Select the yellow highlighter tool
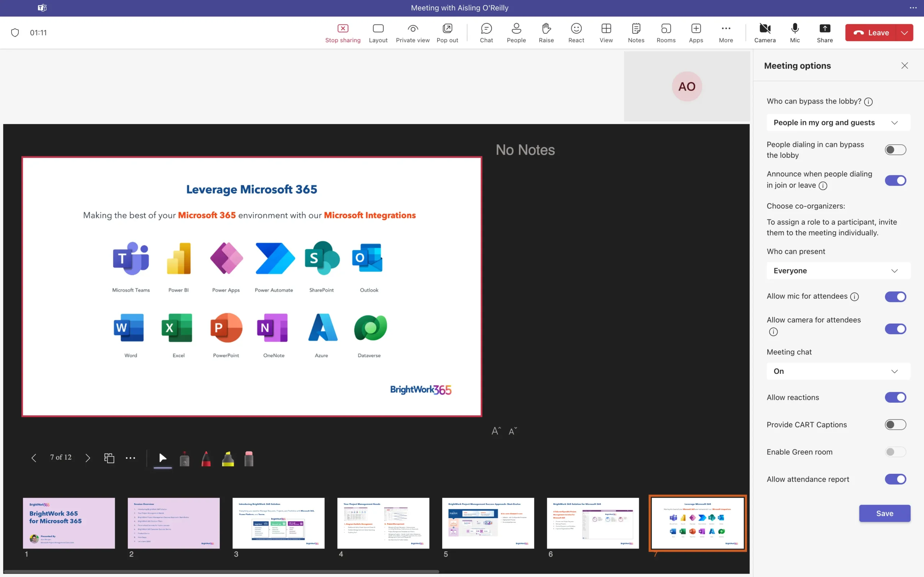Screen dimensions: 924x577 click(x=228, y=459)
